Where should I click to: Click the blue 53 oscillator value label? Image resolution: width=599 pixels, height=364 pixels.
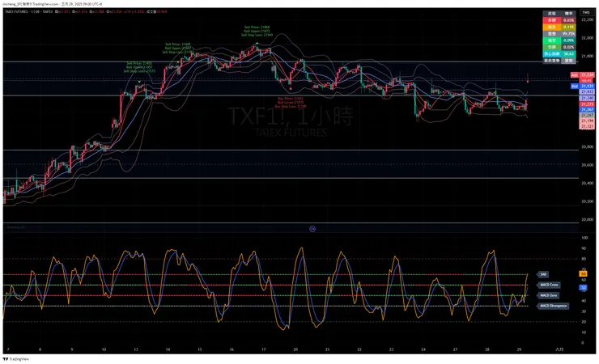[x=584, y=287]
